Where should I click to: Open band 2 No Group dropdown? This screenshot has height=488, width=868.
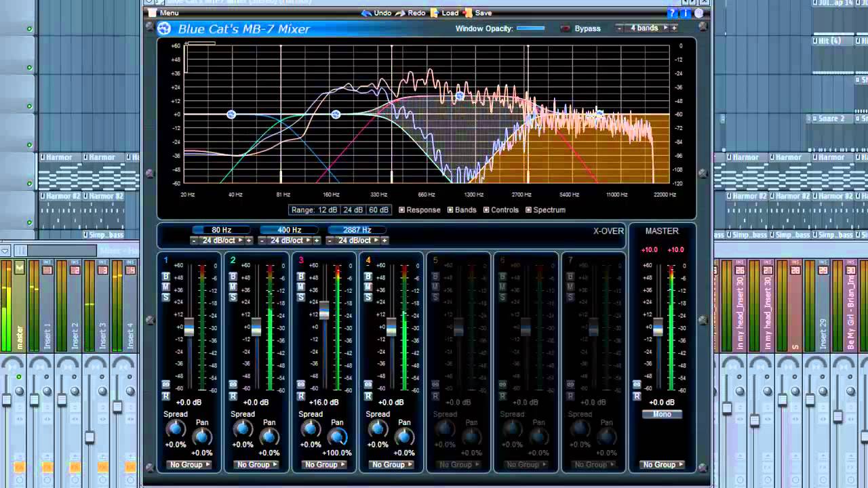pyautogui.click(x=256, y=464)
